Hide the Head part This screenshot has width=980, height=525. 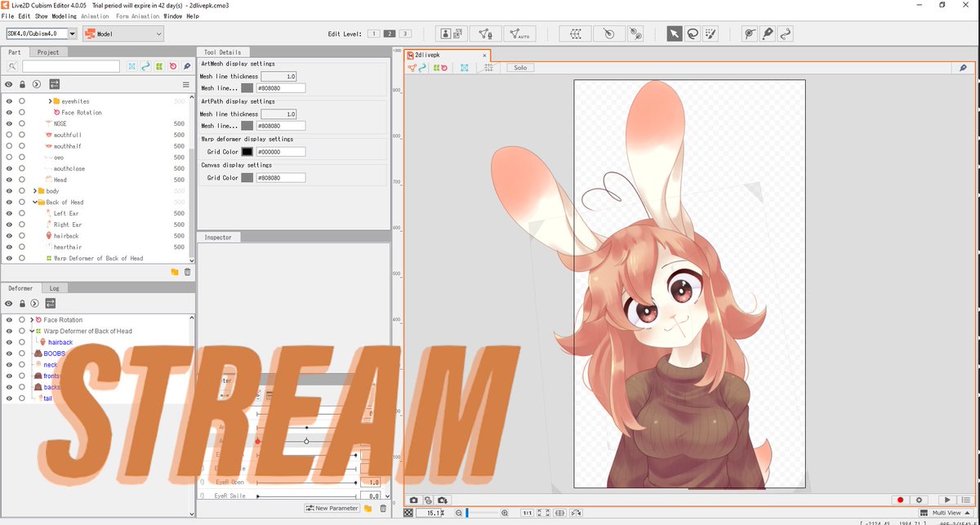(9, 180)
